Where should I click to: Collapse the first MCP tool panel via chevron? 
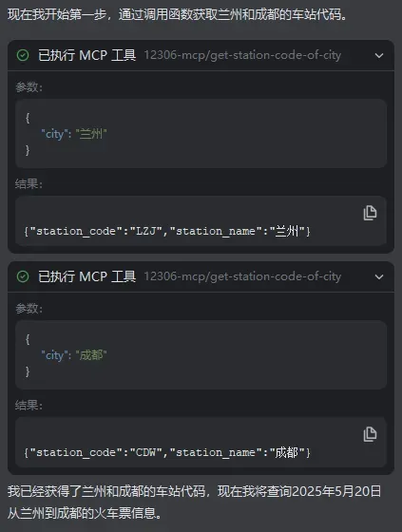[x=379, y=55]
